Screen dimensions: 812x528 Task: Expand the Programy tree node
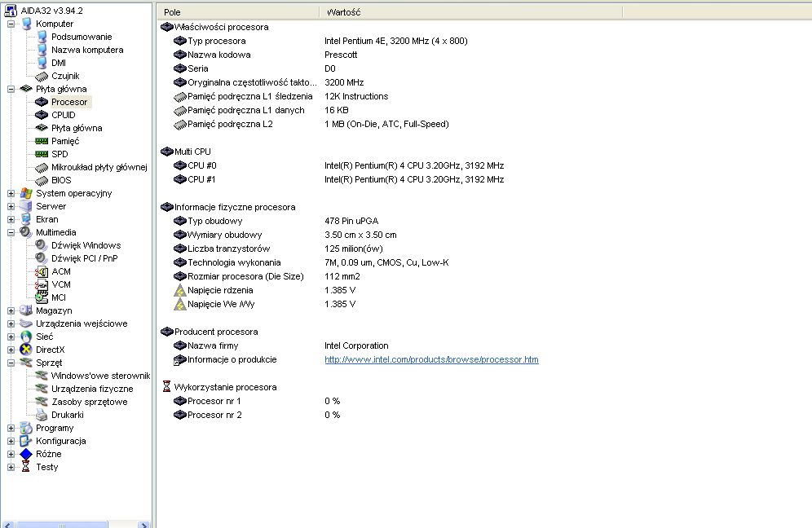pos(11,428)
